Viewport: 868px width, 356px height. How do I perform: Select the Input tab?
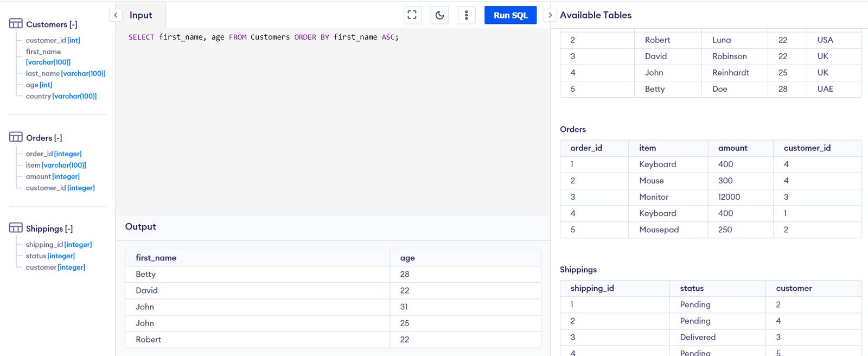point(141,15)
